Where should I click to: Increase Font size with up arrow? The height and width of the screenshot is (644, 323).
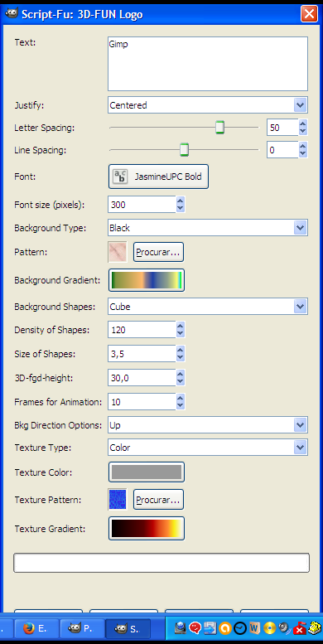(x=181, y=201)
